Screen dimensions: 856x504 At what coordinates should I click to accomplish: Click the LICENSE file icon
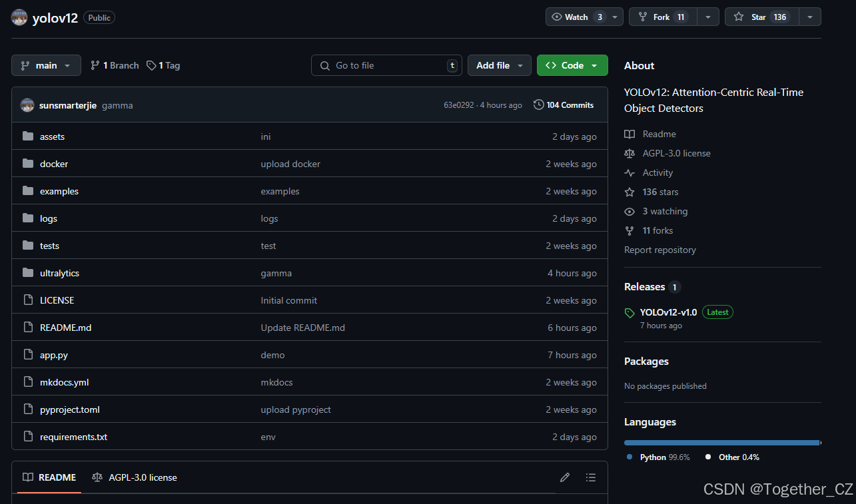click(x=28, y=300)
